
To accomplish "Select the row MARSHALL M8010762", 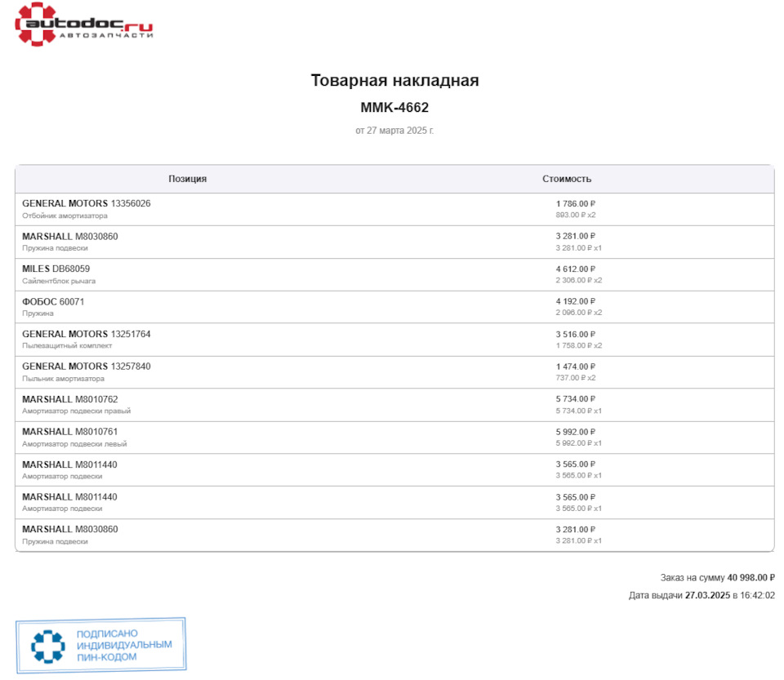I will click(x=394, y=405).
